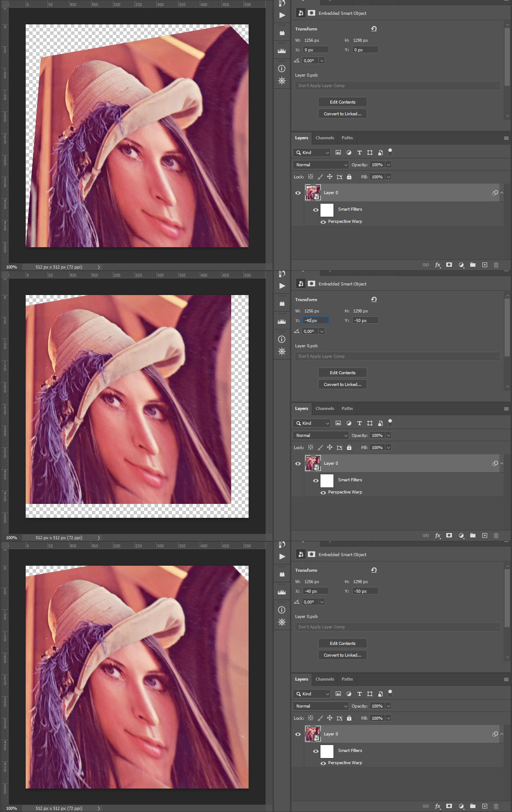
Task: Lock position move icon in middle Layers panel
Action: (x=330, y=448)
